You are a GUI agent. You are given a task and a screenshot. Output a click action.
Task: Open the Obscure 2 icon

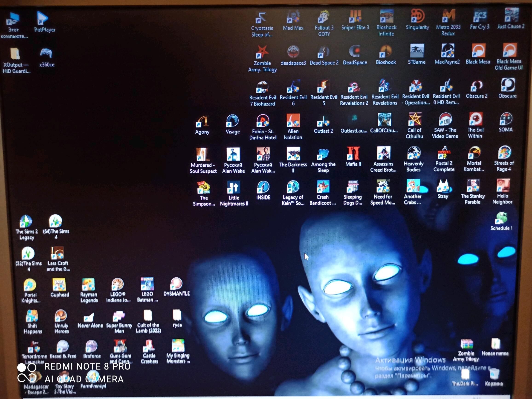[x=477, y=85]
